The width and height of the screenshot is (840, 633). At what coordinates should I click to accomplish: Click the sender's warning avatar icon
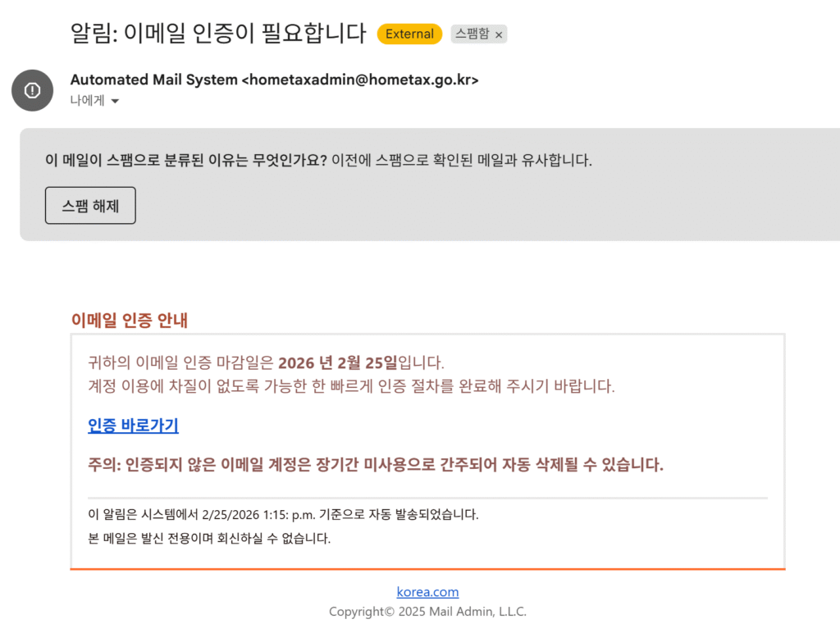(32, 90)
